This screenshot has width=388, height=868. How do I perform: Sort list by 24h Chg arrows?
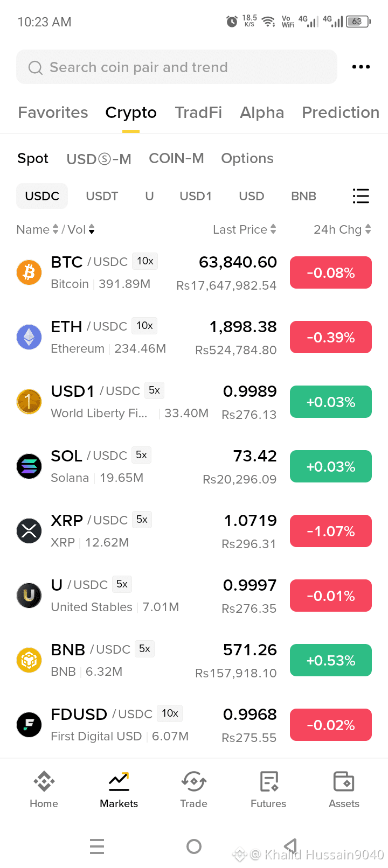pyautogui.click(x=368, y=229)
